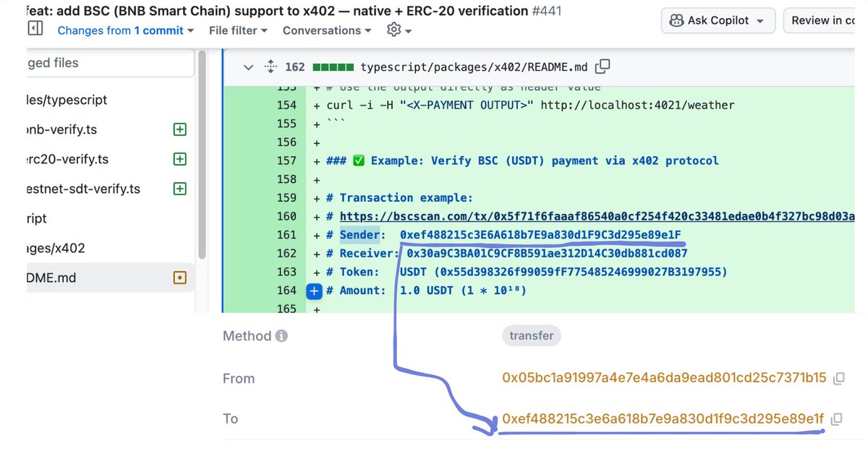Viewport: 868px width, 451px height.
Task: Click the blue add comment plus on line 164
Action: [314, 291]
